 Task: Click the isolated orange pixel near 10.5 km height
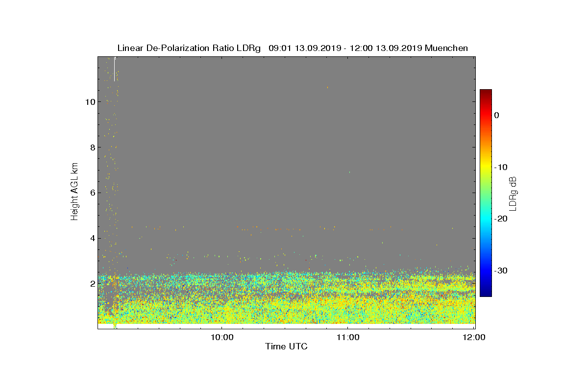327,87
